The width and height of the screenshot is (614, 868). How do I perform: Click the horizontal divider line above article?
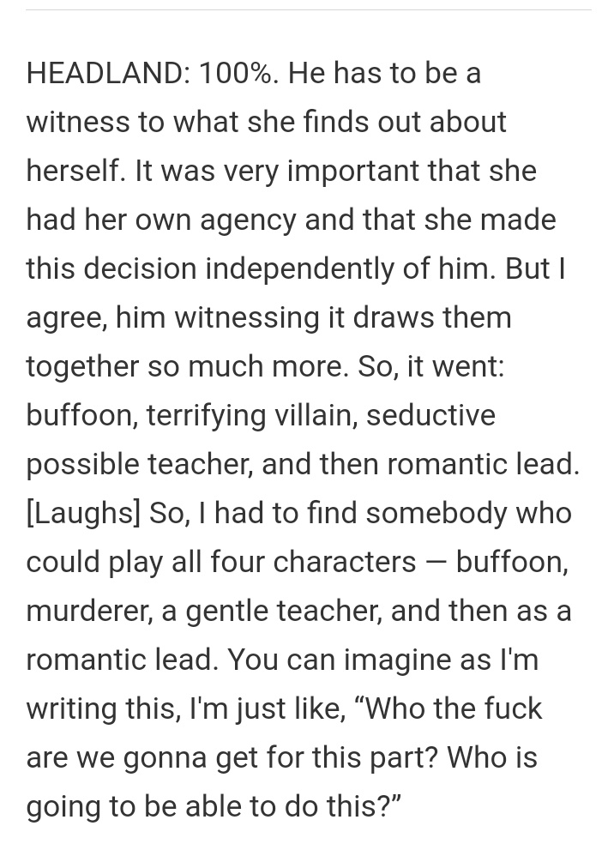pos(308,9)
